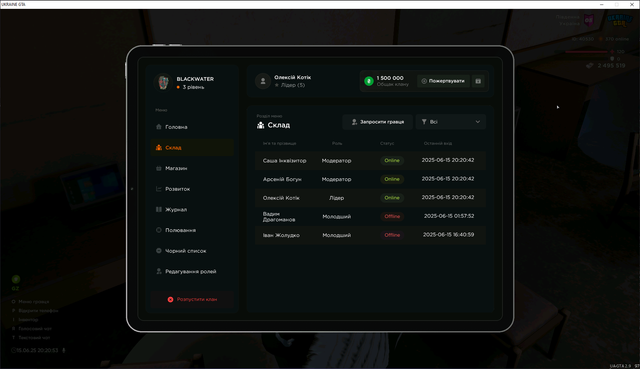Viewport: 640px width, 369px height.
Task: Open the Головна menu item
Action: pyautogui.click(x=192, y=127)
